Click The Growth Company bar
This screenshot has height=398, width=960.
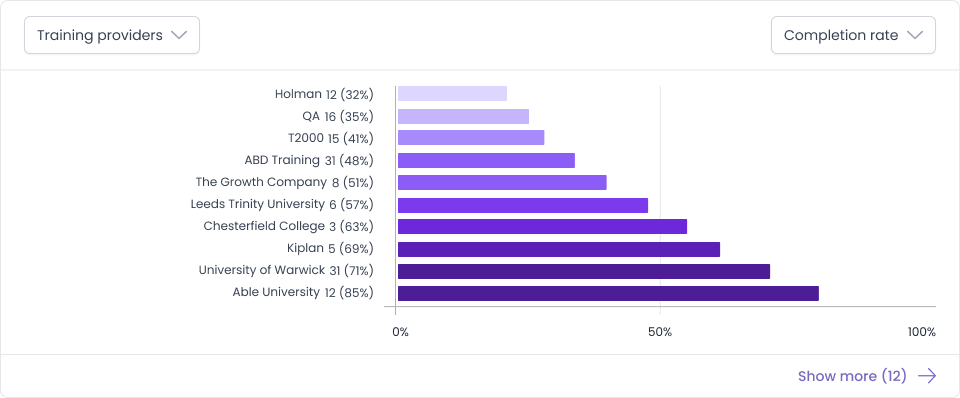pyautogui.click(x=502, y=182)
